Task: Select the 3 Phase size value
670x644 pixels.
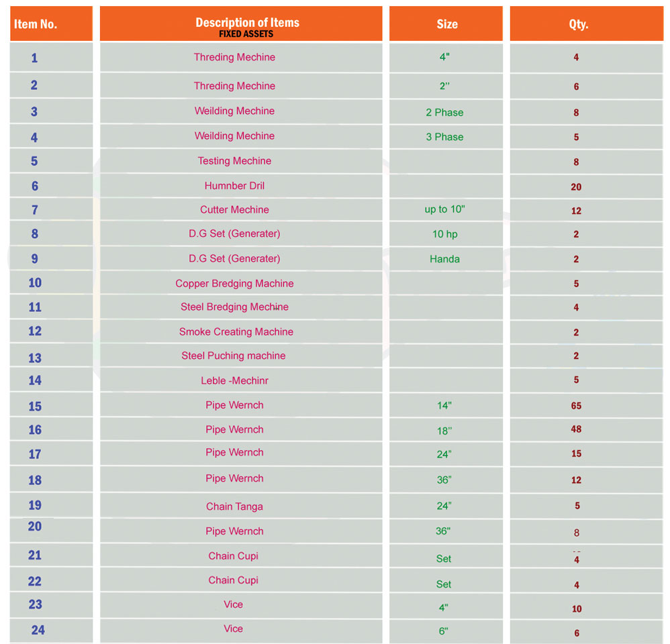Action: [x=444, y=137]
